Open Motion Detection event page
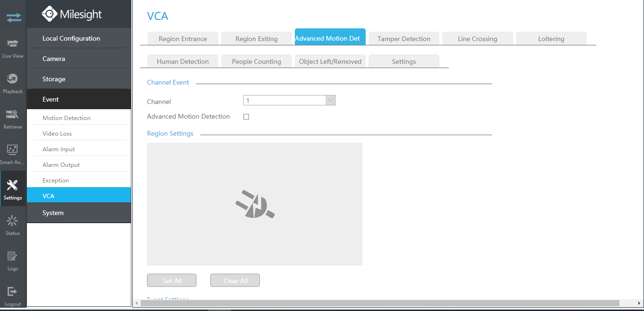This screenshot has width=644, height=311. click(x=79, y=118)
